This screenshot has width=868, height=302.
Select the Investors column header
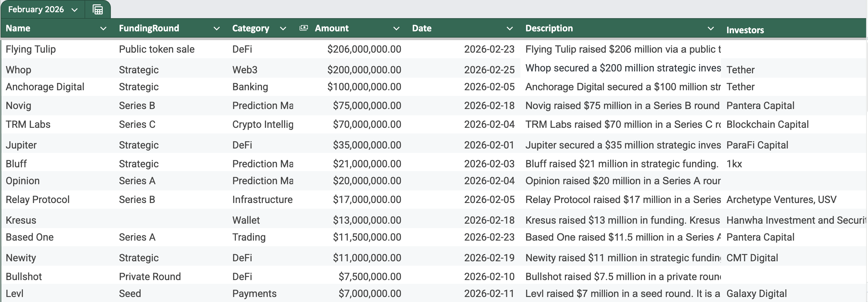click(745, 30)
